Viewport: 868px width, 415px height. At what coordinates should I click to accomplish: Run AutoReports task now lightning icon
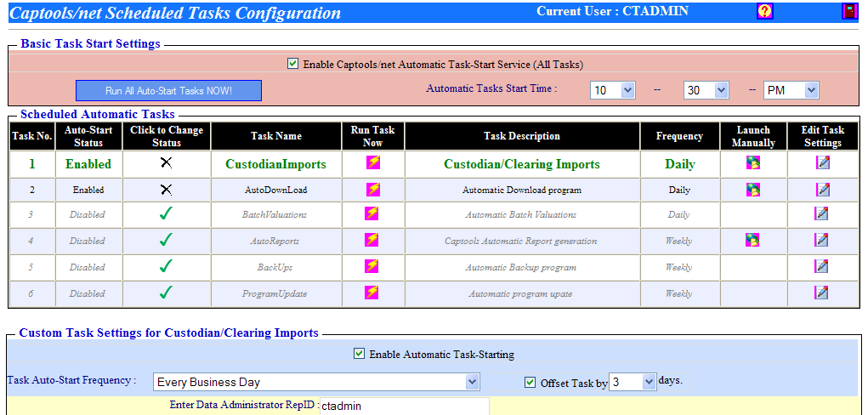[x=372, y=240]
